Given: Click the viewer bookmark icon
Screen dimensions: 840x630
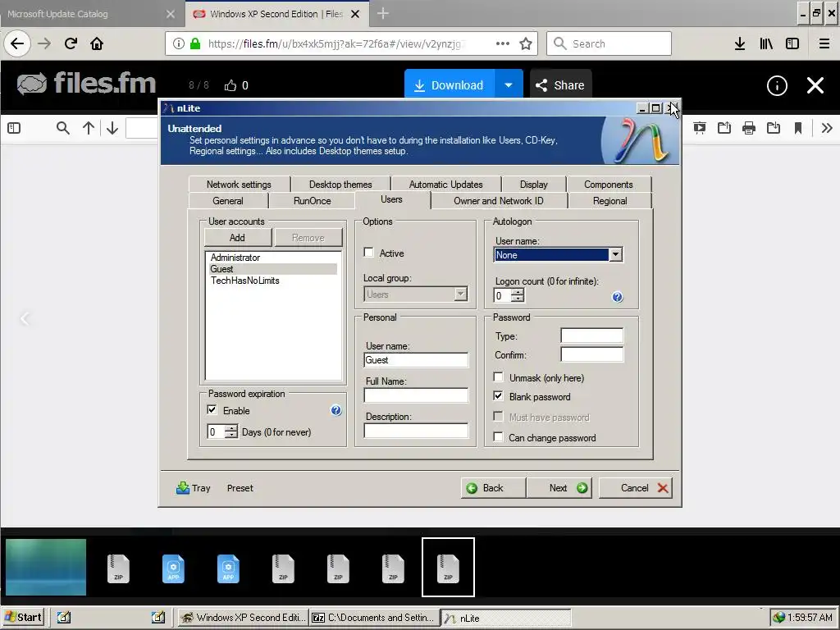Looking at the screenshot, I should [x=798, y=128].
